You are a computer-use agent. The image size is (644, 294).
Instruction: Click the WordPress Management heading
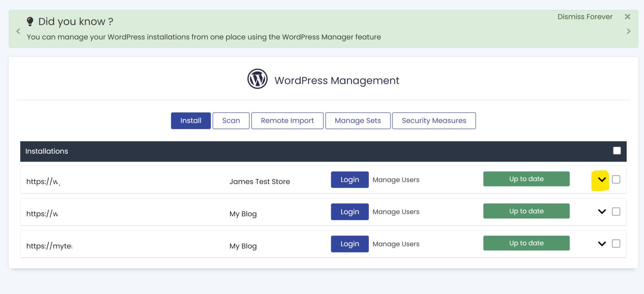(x=337, y=81)
